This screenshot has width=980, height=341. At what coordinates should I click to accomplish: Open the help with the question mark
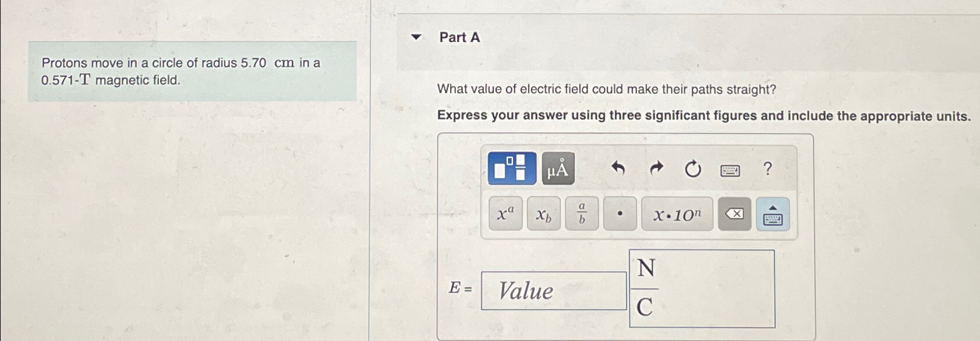click(767, 170)
